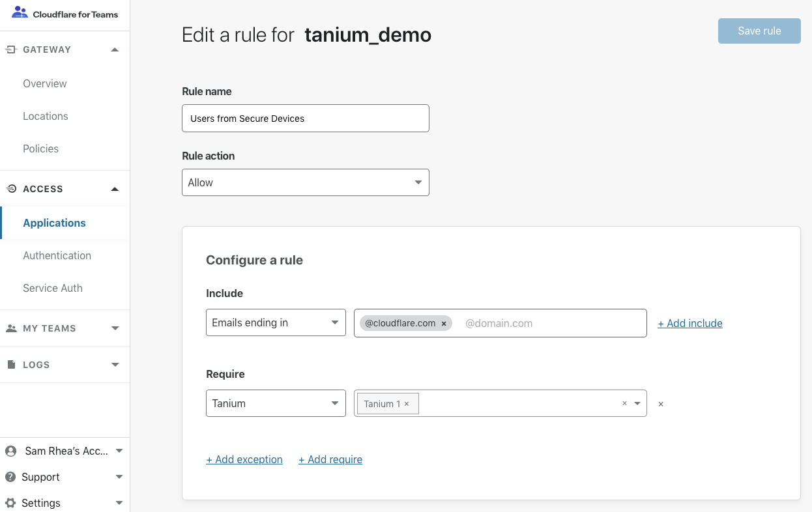Delete the Tanium require row
812x512 pixels.
[661, 404]
